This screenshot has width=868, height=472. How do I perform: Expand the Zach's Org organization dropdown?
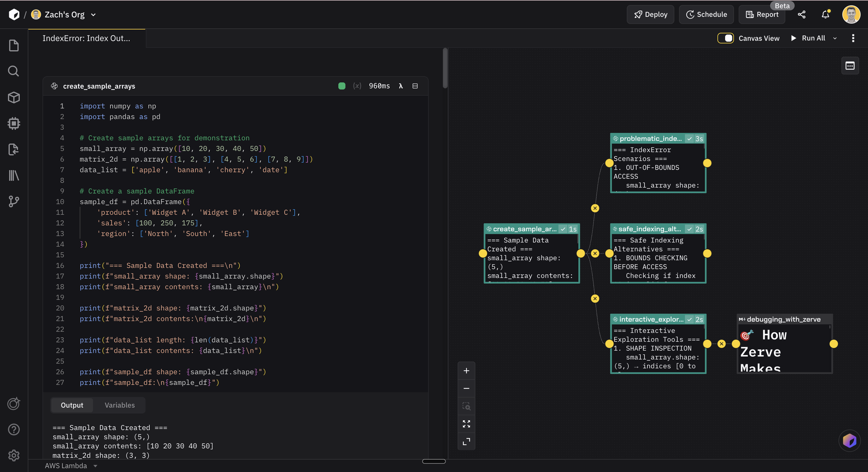pos(94,14)
